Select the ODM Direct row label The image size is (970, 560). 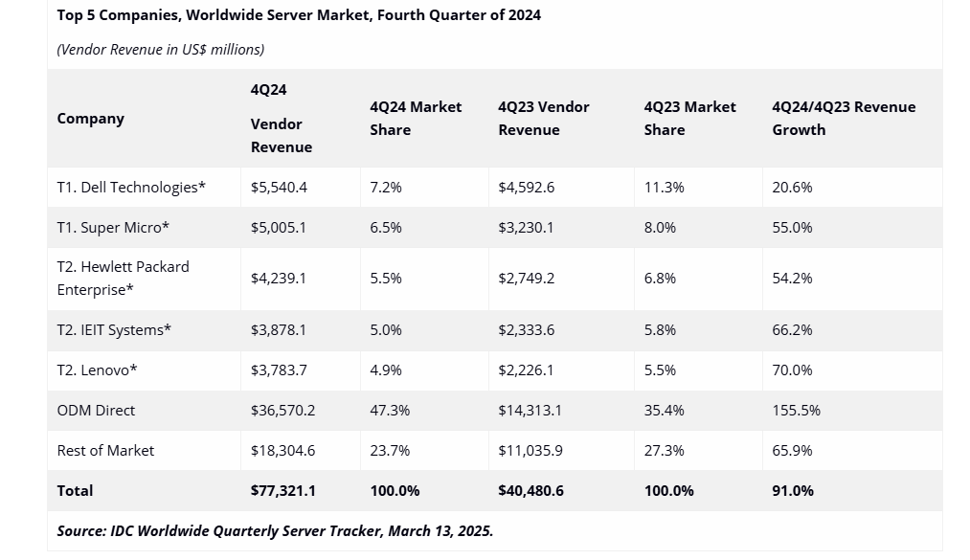pos(96,411)
